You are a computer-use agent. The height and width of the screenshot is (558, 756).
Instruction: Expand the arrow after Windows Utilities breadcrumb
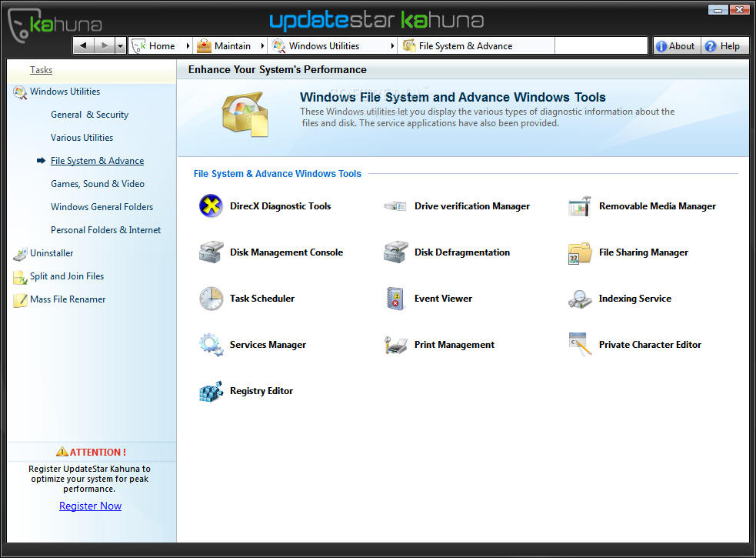pos(392,46)
